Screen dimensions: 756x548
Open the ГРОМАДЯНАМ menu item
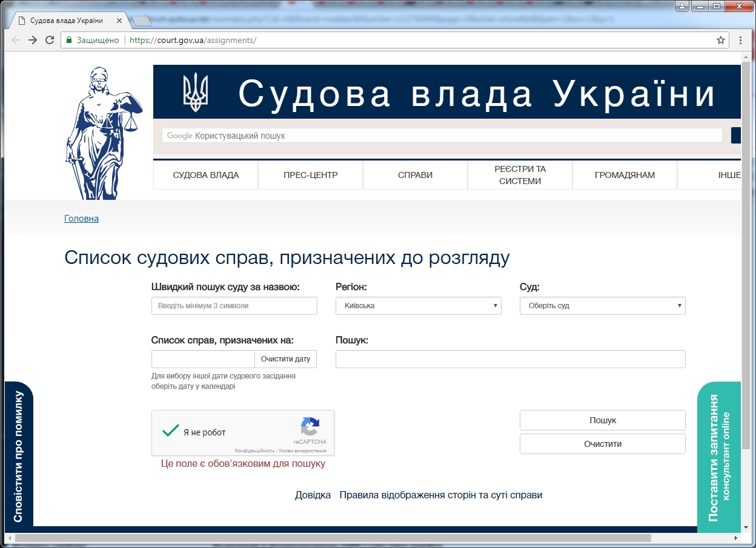(625, 175)
